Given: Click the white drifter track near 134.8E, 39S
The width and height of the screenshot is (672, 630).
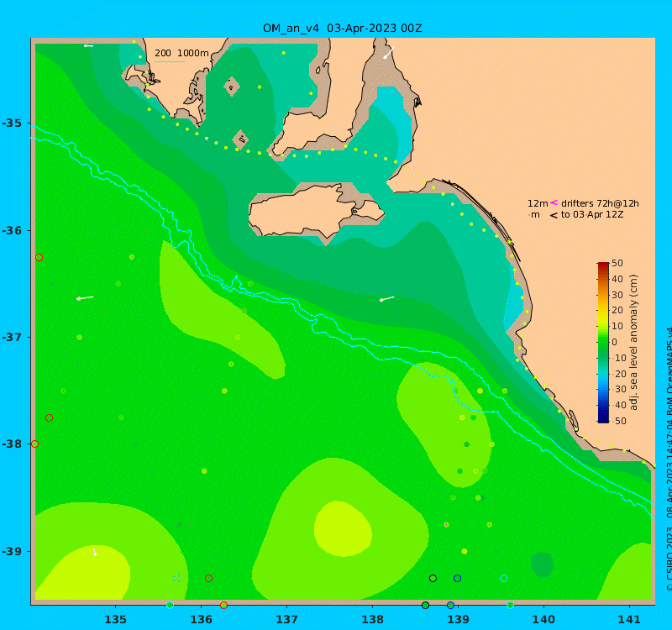Looking at the screenshot, I should coord(94,552).
